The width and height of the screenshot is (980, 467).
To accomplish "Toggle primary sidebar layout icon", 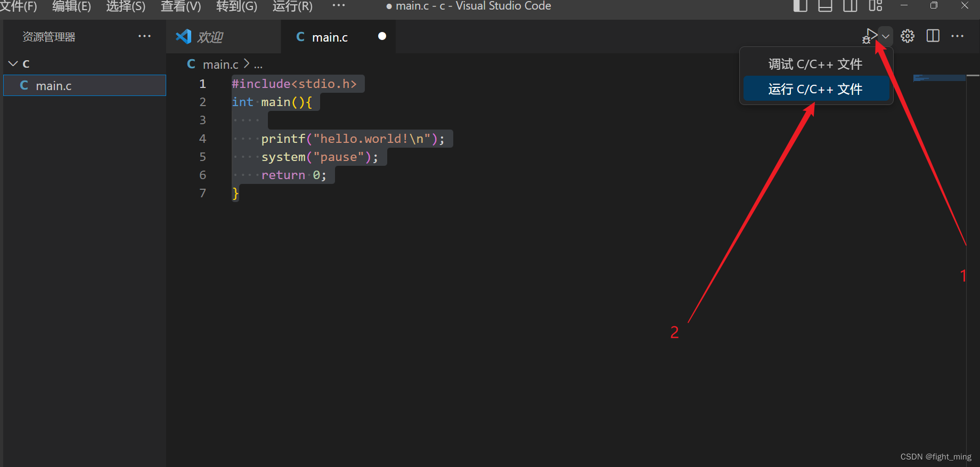I will pyautogui.click(x=800, y=5).
